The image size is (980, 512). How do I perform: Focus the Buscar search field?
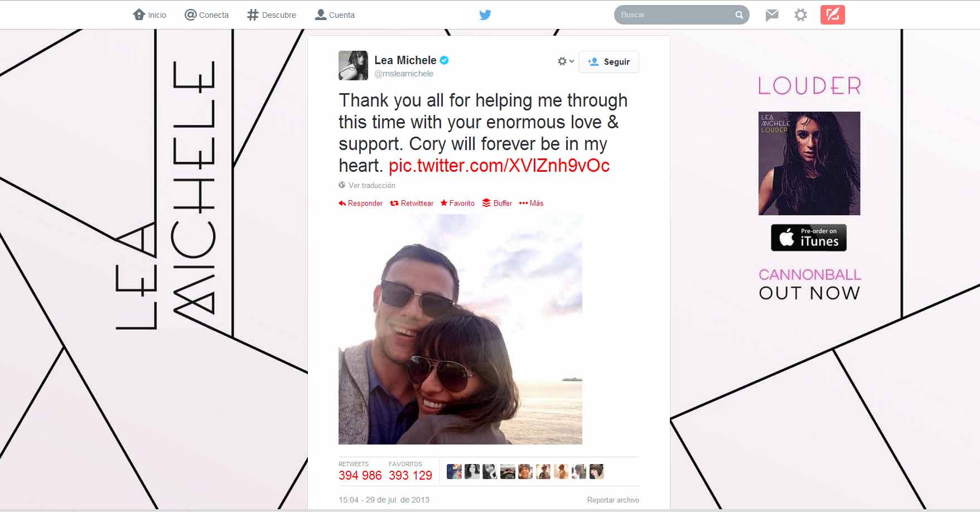(x=675, y=15)
